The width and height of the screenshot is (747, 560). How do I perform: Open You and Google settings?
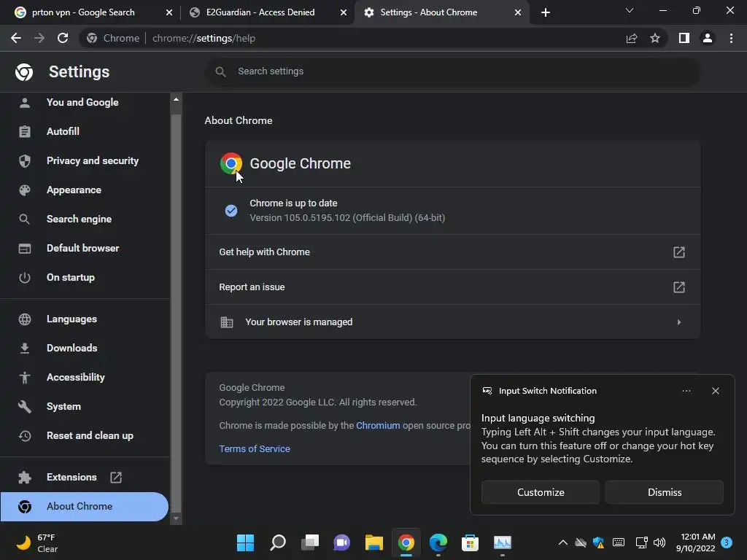(82, 102)
